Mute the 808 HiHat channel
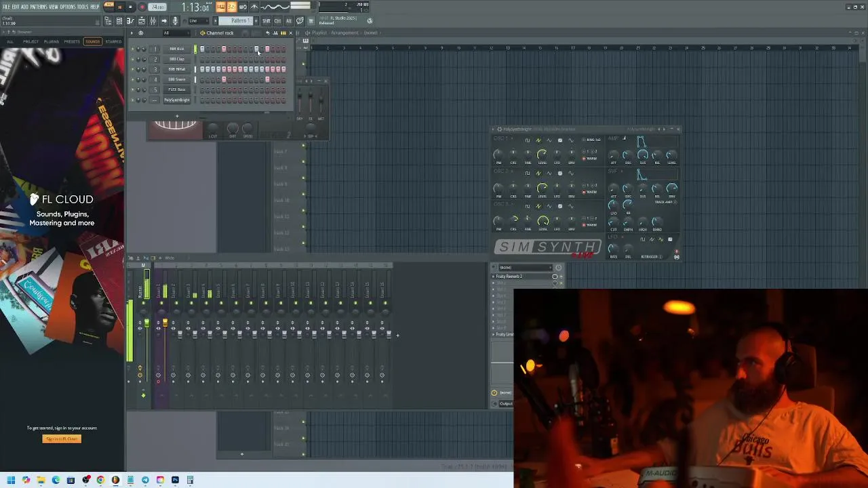The width and height of the screenshot is (868, 488). [132, 69]
